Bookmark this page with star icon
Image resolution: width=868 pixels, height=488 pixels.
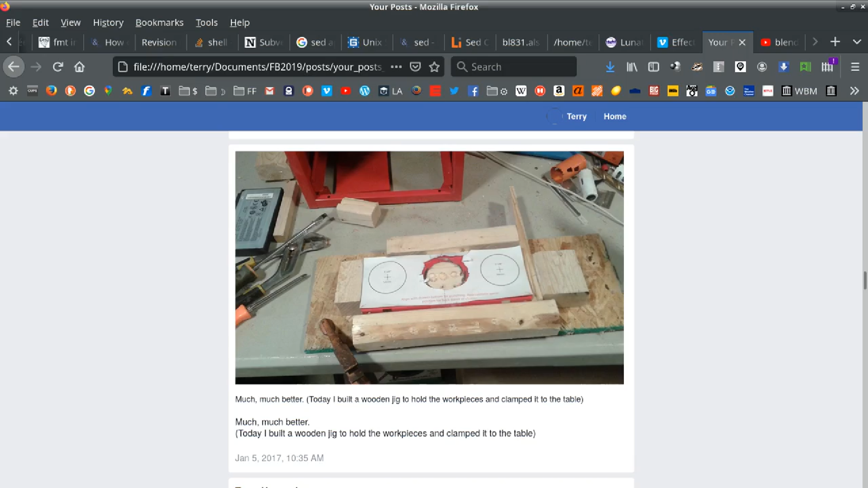pyautogui.click(x=434, y=67)
